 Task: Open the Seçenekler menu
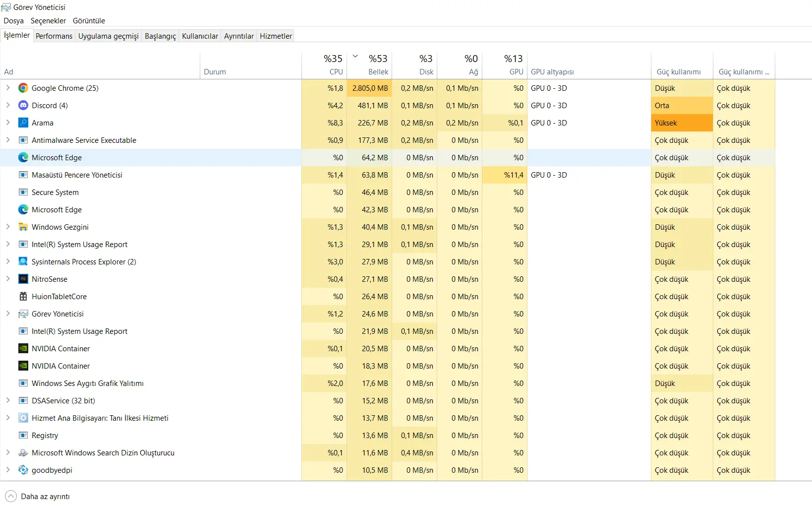[48, 21]
